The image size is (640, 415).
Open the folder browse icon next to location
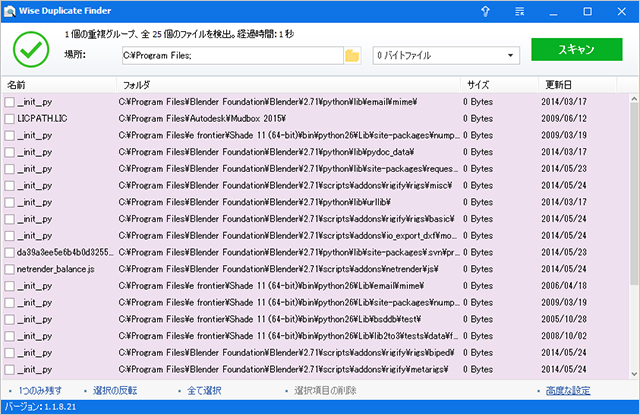[352, 55]
